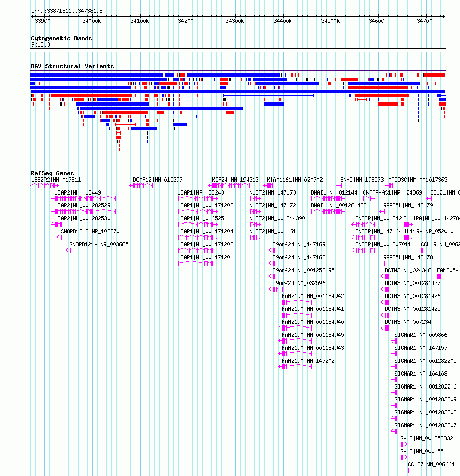Select the DNAI1|NM_001281428 transcript label
This screenshot has height=476, width=460.
click(339, 205)
